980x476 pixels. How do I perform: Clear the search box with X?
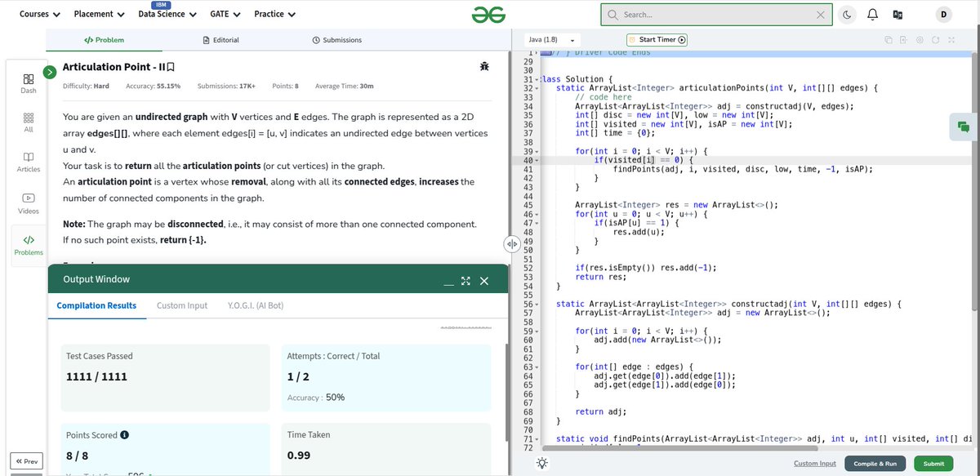point(821,15)
